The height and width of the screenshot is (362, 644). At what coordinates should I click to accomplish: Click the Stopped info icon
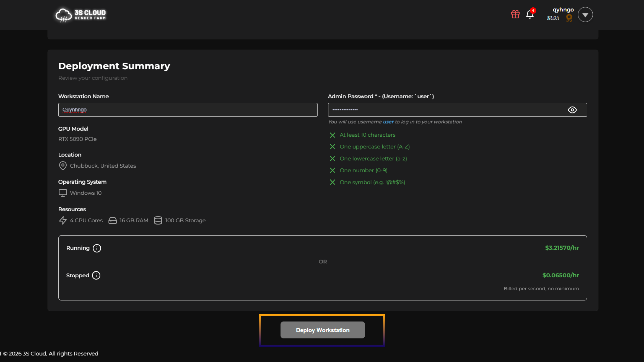(x=96, y=275)
